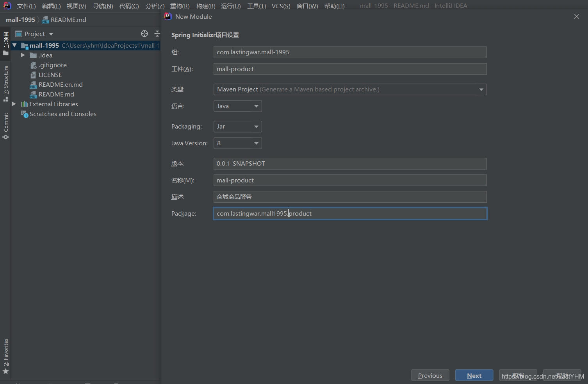Screen dimensions: 588x384
Task: Click the LICENSE file icon
Action: pyautogui.click(x=34, y=75)
